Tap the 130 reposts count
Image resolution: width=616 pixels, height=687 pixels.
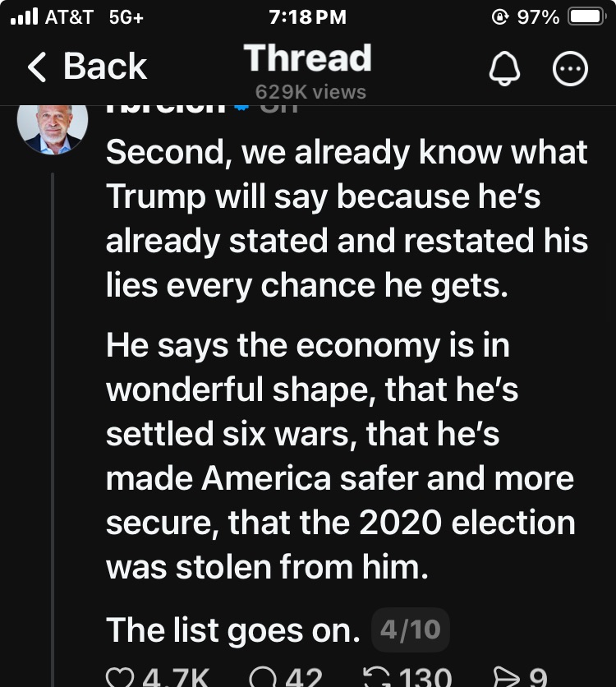pyautogui.click(x=425, y=678)
